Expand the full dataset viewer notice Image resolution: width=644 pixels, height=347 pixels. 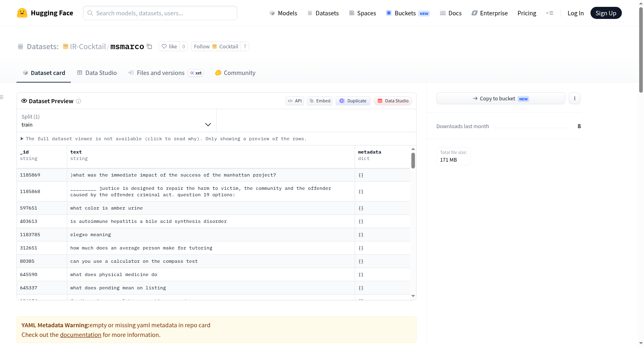tap(163, 139)
